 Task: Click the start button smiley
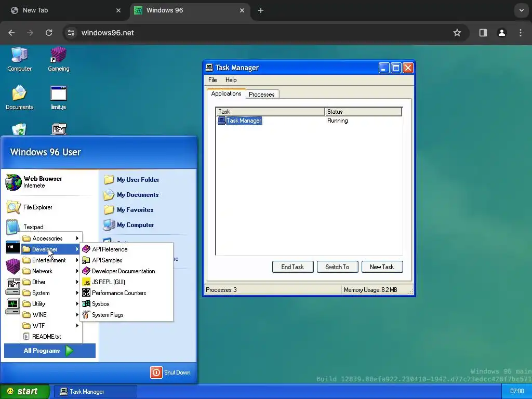point(10,391)
